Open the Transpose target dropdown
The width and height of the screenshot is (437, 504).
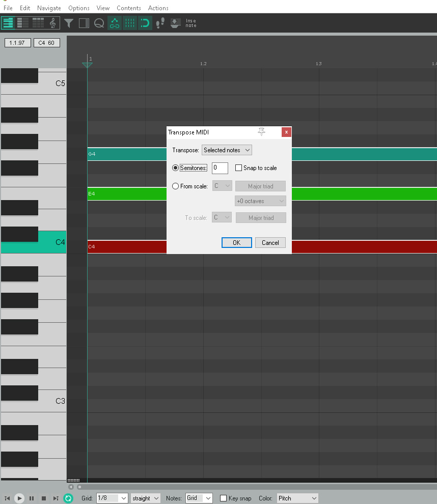[x=227, y=150]
